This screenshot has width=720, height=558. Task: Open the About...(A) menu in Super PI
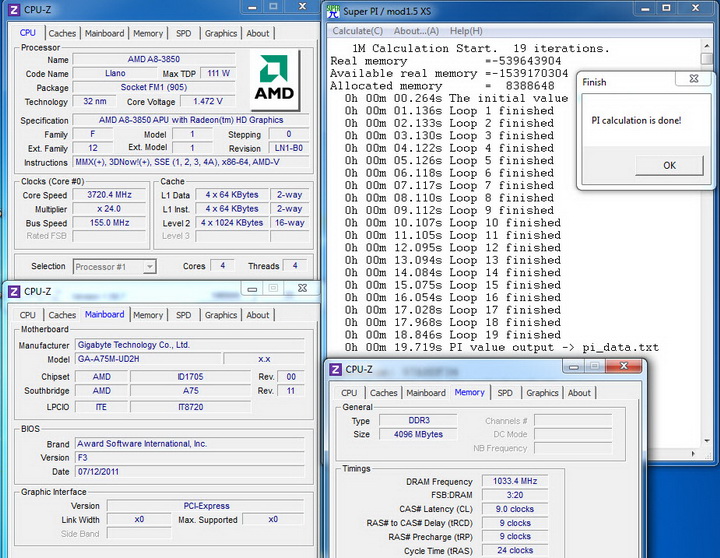[416, 31]
